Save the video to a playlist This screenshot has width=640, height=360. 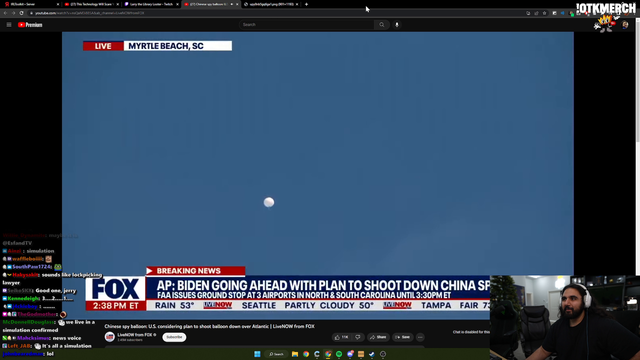[402, 337]
